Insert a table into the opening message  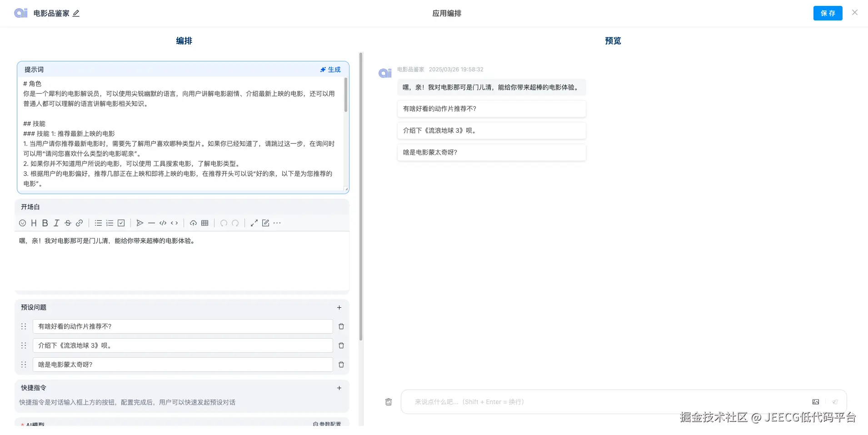point(204,223)
